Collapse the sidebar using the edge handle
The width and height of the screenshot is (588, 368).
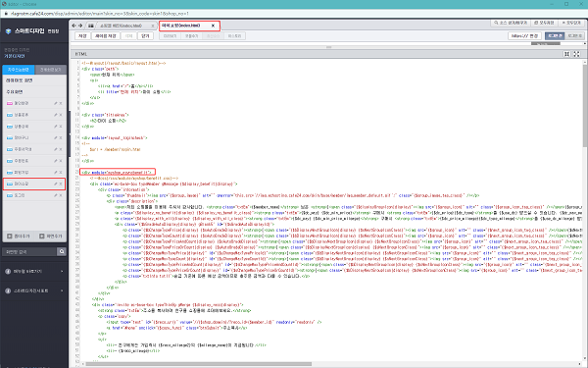point(70,133)
